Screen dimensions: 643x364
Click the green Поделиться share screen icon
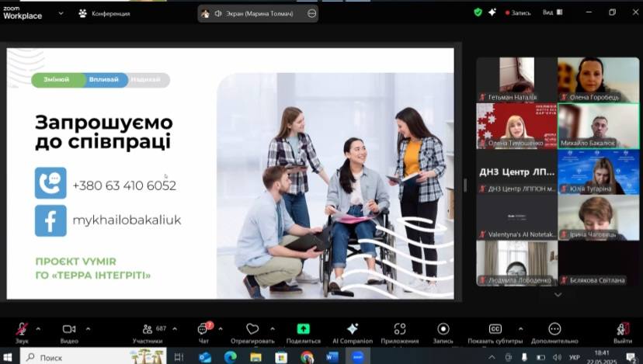point(303,329)
